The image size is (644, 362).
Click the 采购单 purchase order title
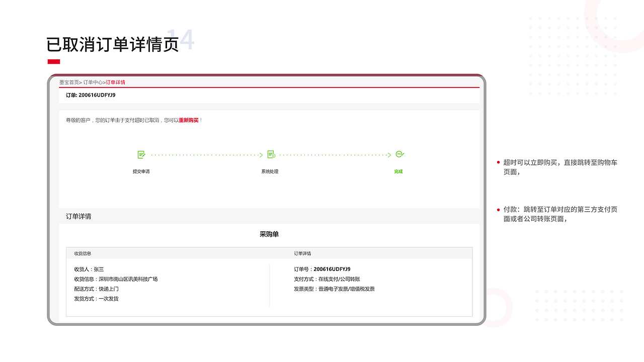point(269,234)
